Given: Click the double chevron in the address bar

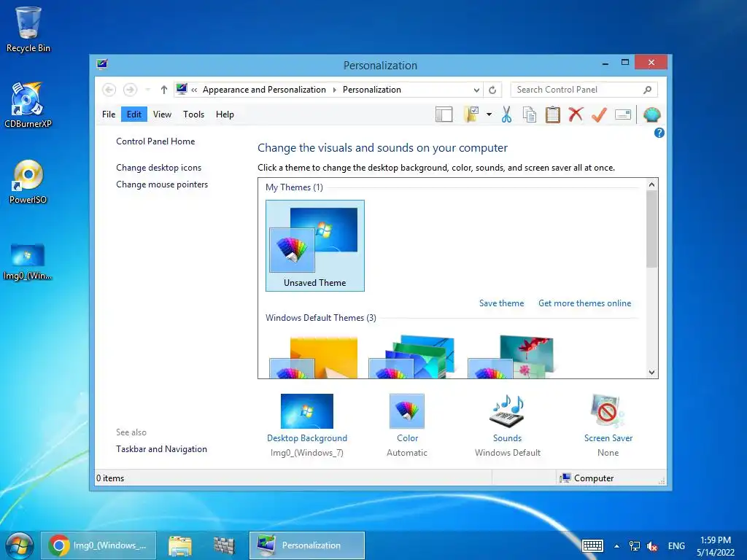Looking at the screenshot, I should pyautogui.click(x=194, y=90).
